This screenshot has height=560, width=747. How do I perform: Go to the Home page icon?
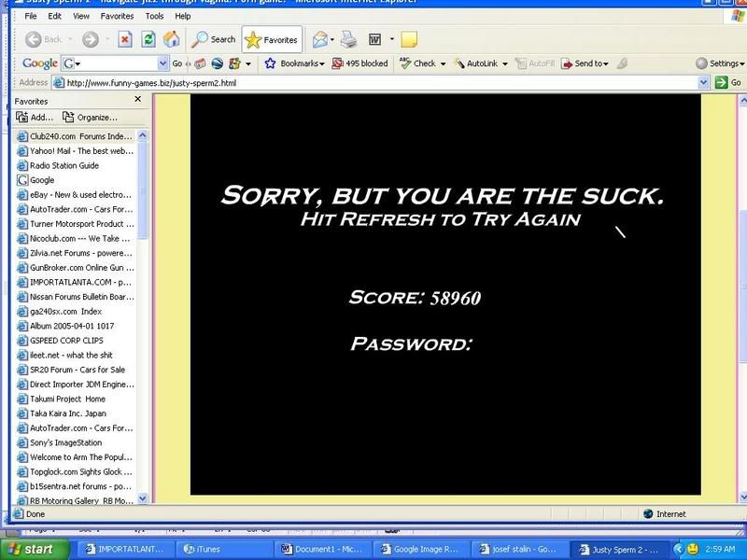(x=172, y=39)
